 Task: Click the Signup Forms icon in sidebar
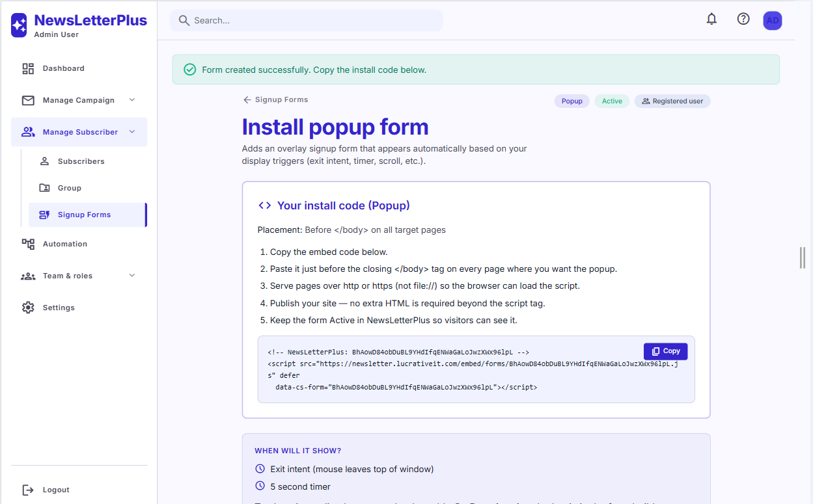pos(44,215)
